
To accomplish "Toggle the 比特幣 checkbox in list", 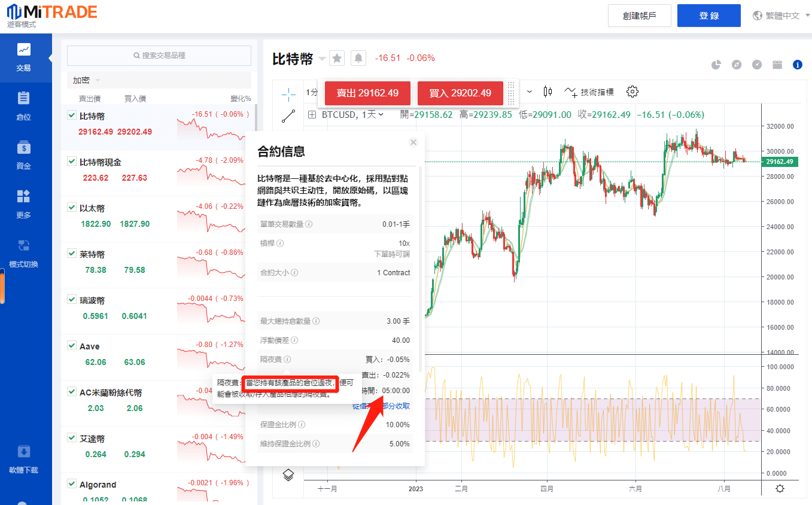I will (72, 115).
